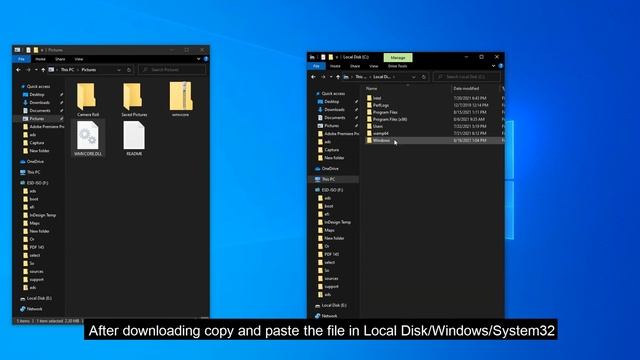Expand the ribbon in Local Disk window
This screenshot has width=640, height=360.
493,66
